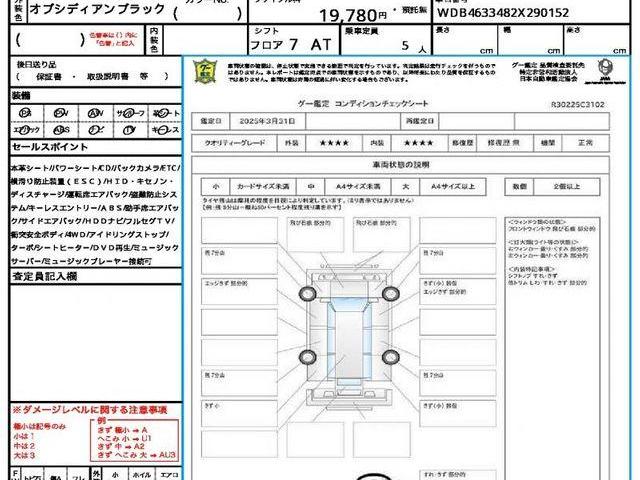Click the カードサイズ未満 legend cell
The width and height of the screenshot is (640, 480).
(x=263, y=187)
